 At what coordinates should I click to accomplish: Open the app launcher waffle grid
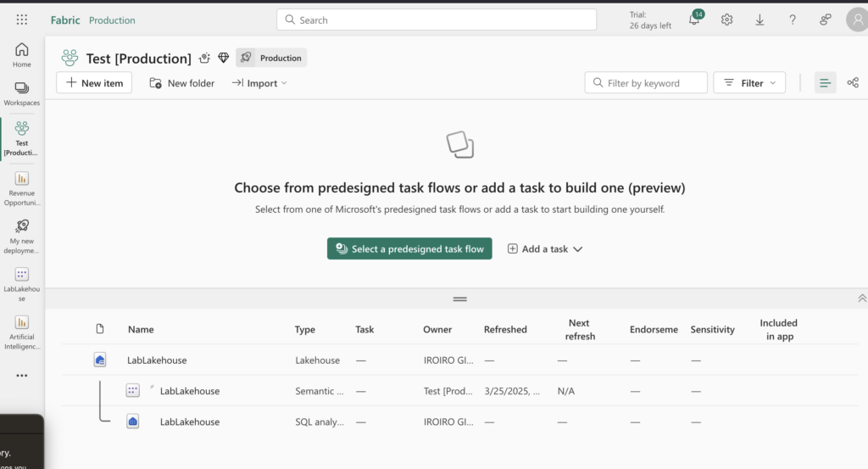[21, 20]
